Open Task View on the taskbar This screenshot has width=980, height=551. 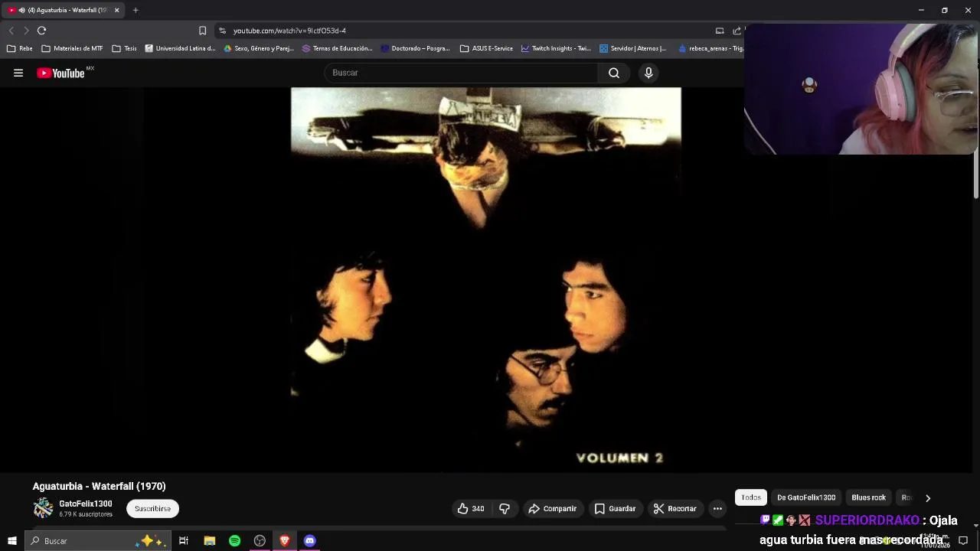point(184,541)
